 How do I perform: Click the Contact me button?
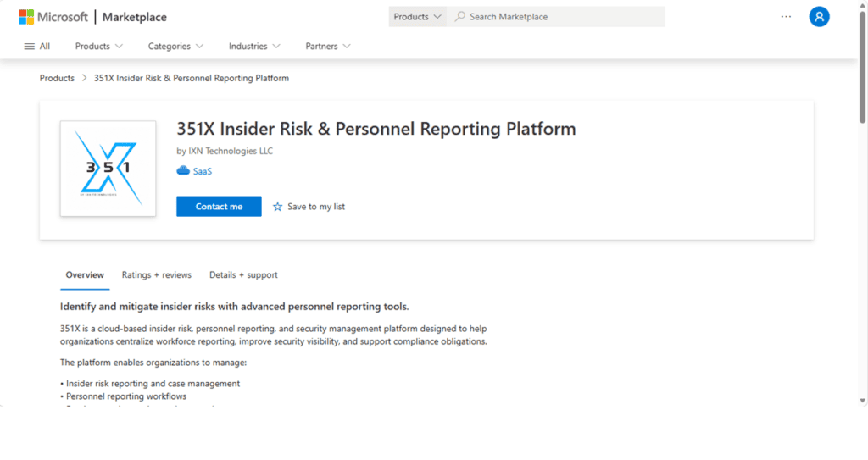click(x=219, y=207)
